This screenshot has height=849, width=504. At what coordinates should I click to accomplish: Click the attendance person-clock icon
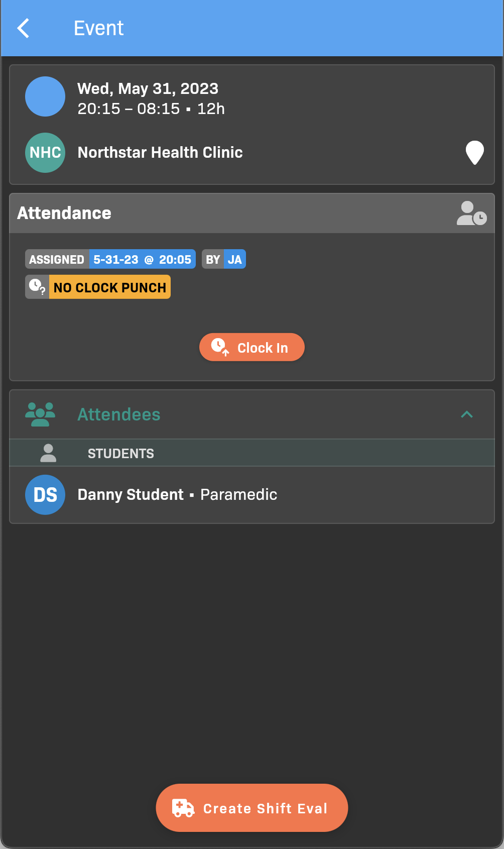(471, 214)
